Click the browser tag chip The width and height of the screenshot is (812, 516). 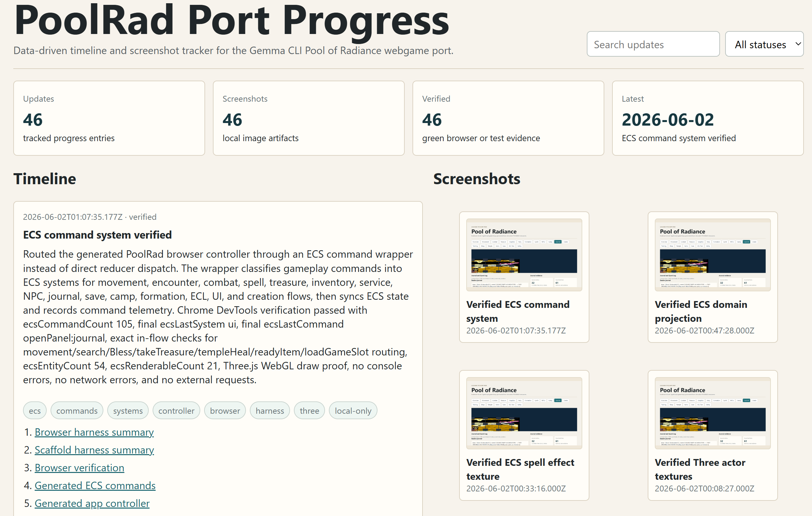(x=225, y=410)
